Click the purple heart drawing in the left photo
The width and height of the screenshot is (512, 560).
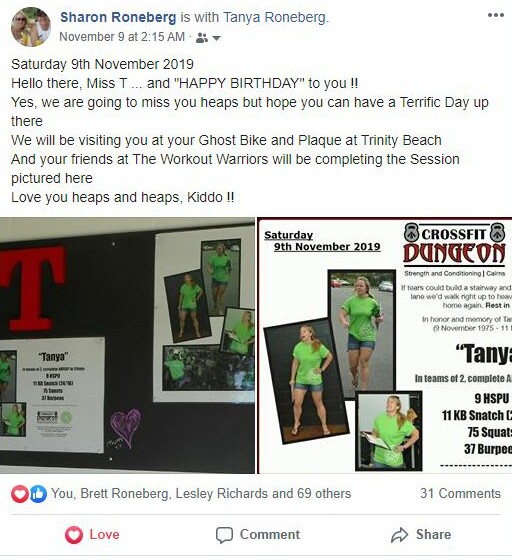[125, 426]
